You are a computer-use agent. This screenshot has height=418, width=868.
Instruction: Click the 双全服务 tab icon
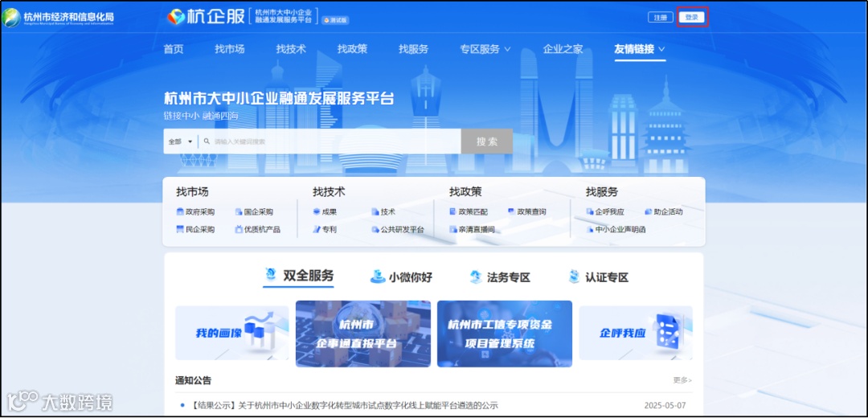pyautogui.click(x=271, y=274)
